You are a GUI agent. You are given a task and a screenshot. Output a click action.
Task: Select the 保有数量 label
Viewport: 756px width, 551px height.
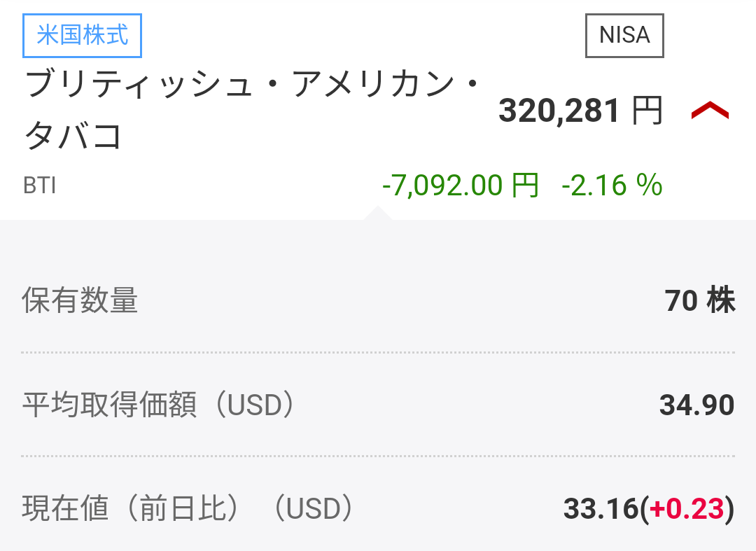coord(80,301)
